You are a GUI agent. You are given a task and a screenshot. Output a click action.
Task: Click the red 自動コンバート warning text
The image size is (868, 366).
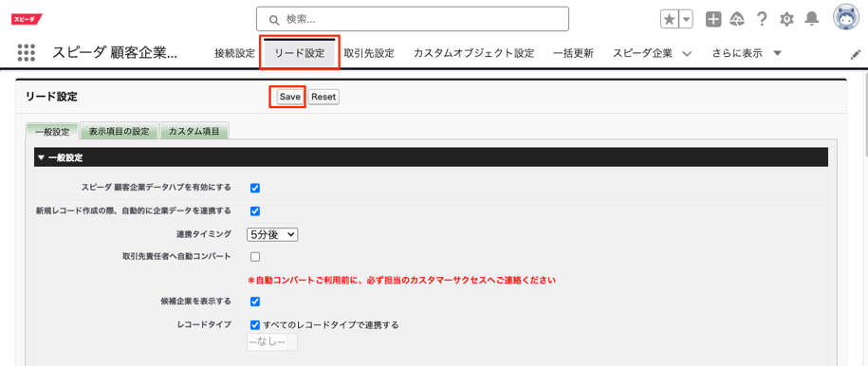click(401, 280)
